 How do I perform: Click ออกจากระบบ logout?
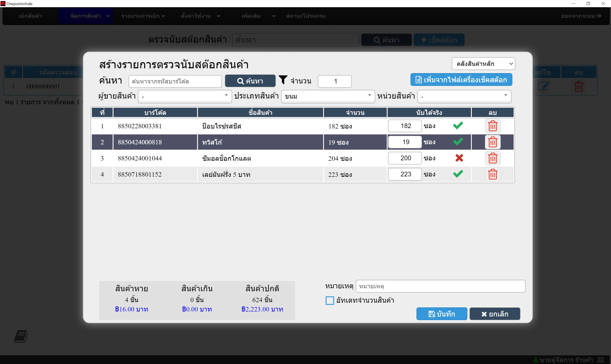click(x=581, y=16)
